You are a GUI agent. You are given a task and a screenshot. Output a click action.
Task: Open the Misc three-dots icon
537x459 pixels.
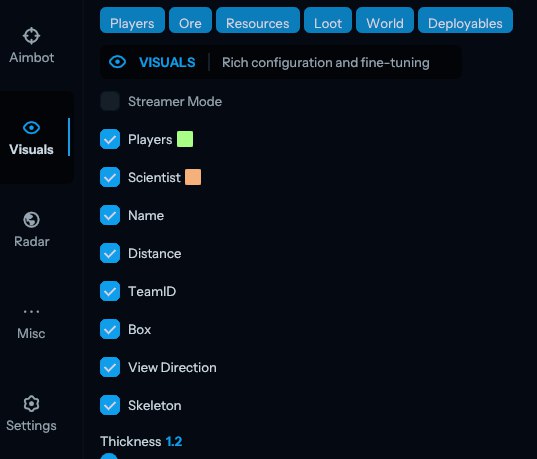pos(32,312)
